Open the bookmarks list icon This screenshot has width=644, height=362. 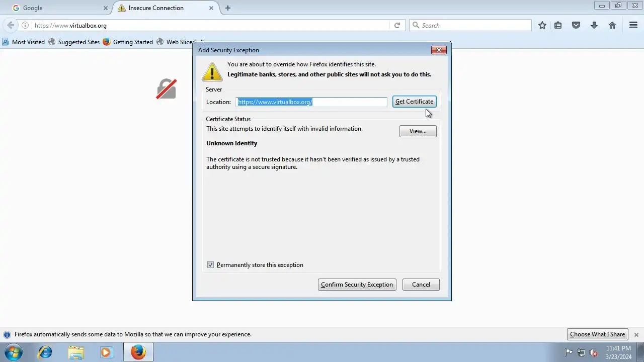[558, 25]
